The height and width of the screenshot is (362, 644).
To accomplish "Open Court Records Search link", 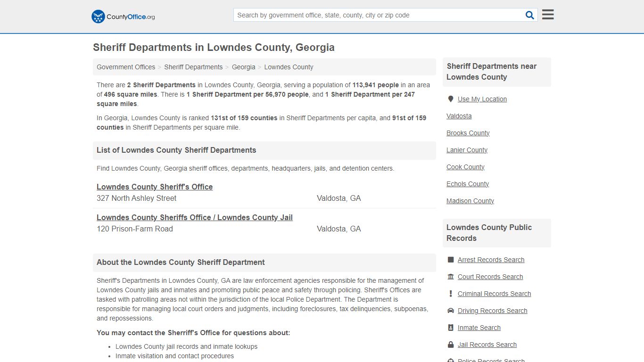I will pyautogui.click(x=490, y=277).
